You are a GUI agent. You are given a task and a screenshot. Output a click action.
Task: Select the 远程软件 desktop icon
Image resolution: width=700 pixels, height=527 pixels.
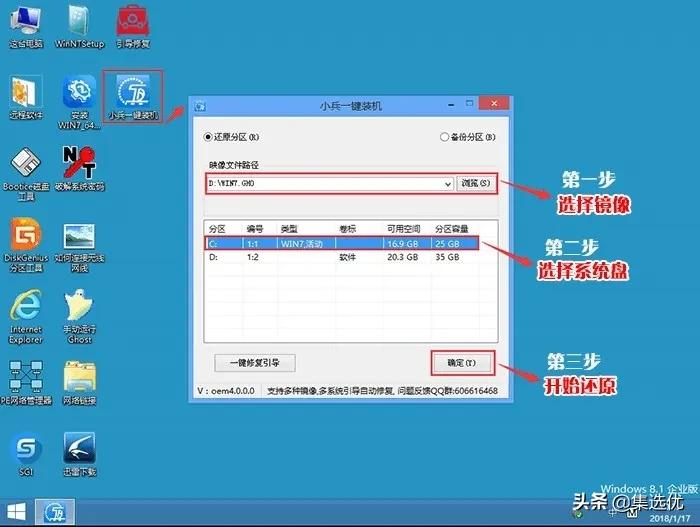pyautogui.click(x=26, y=97)
